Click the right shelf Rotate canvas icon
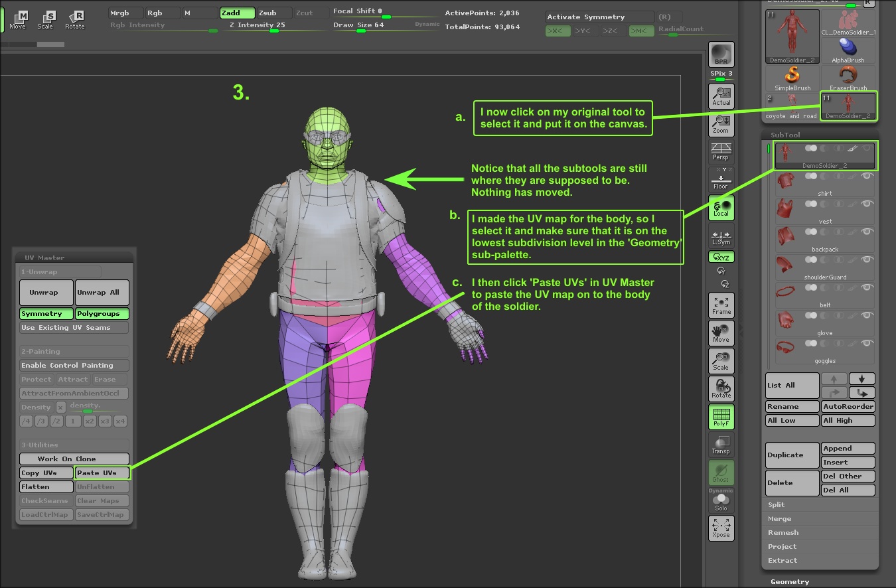Screen dimensions: 896x588 pyautogui.click(x=721, y=389)
